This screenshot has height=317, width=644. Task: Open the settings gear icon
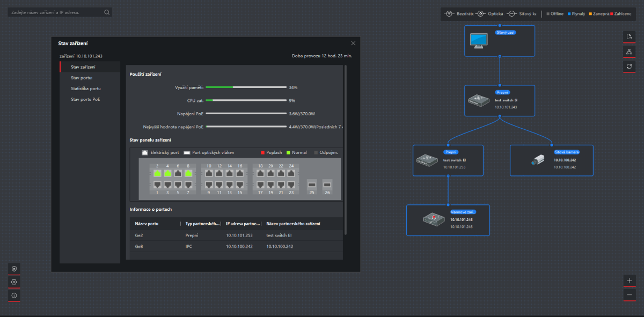click(14, 282)
